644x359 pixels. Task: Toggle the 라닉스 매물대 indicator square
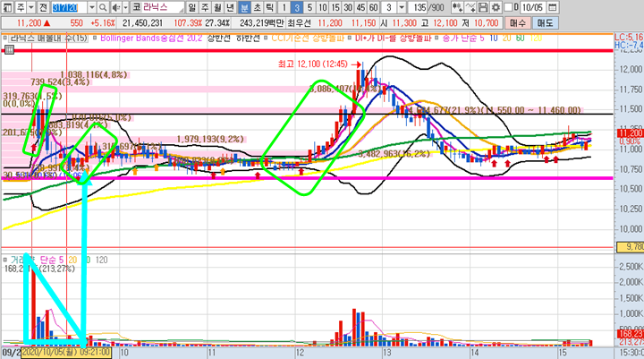5,38
